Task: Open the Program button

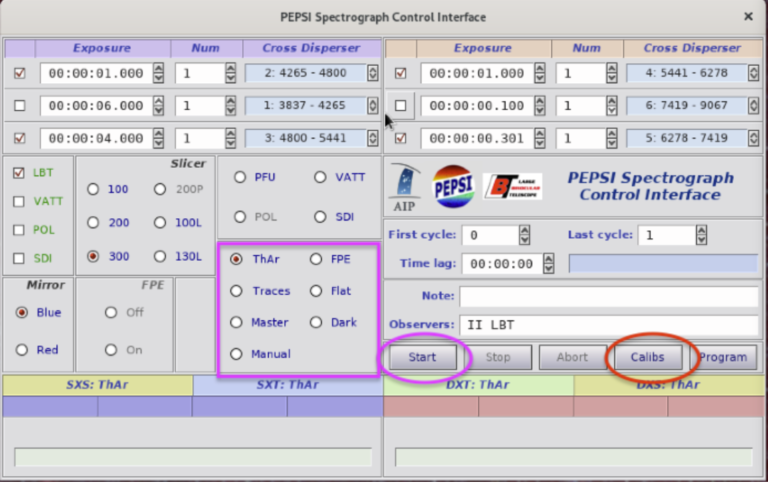Action: (728, 357)
